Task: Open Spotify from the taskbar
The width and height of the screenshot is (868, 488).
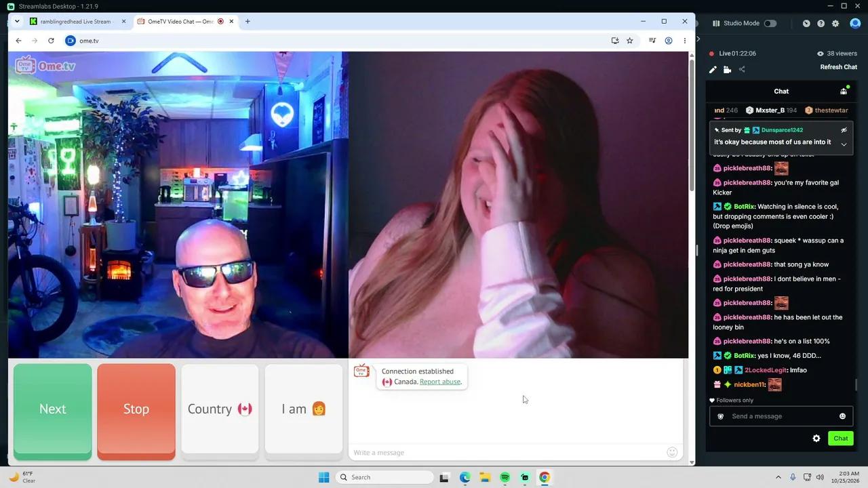Action: coord(505,477)
